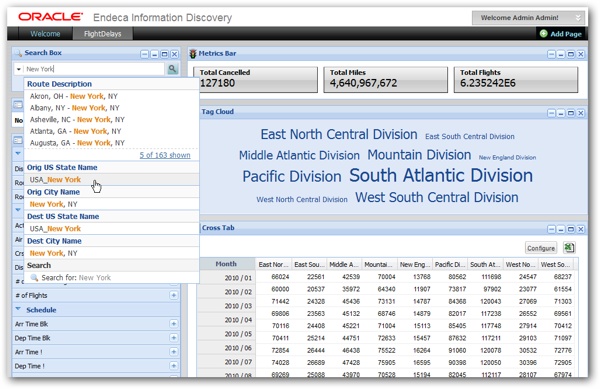Select the FlightDelays tab

coord(103,34)
